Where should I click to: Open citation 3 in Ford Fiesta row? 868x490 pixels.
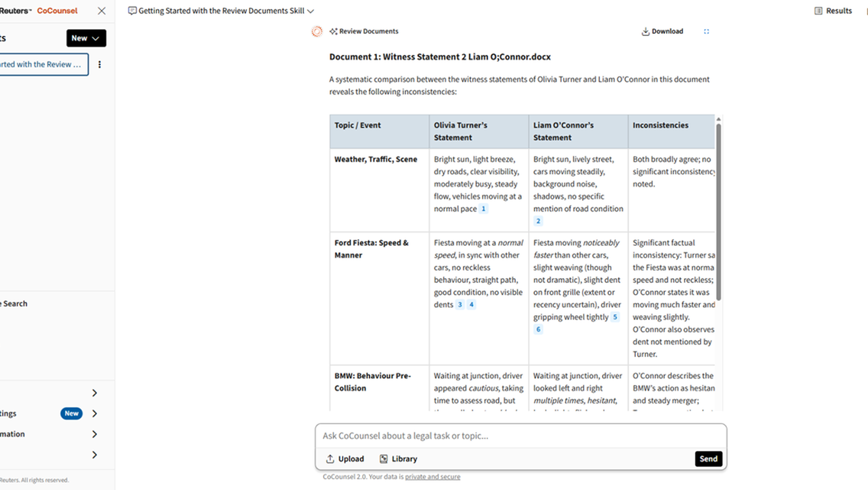(x=460, y=305)
